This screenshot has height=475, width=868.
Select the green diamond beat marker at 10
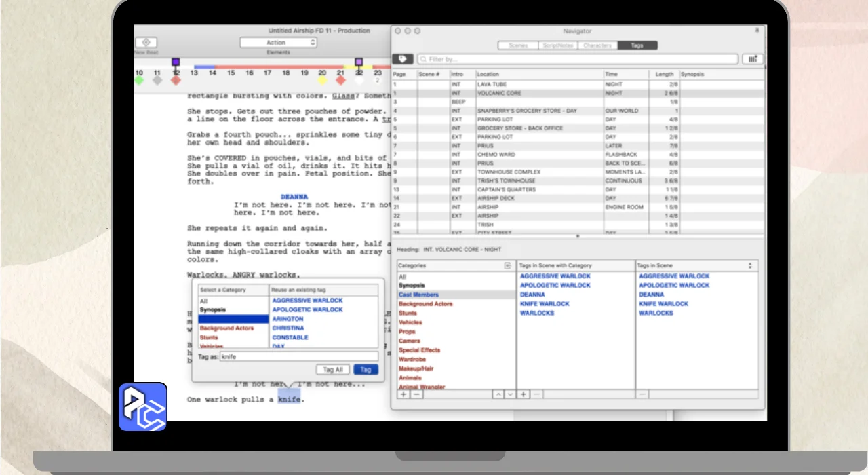tap(139, 80)
